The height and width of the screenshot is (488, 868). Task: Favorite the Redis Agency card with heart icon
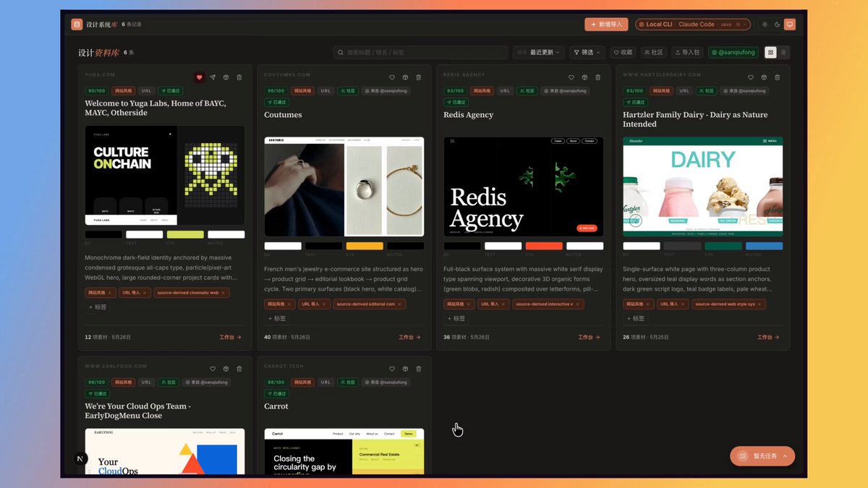(x=571, y=77)
